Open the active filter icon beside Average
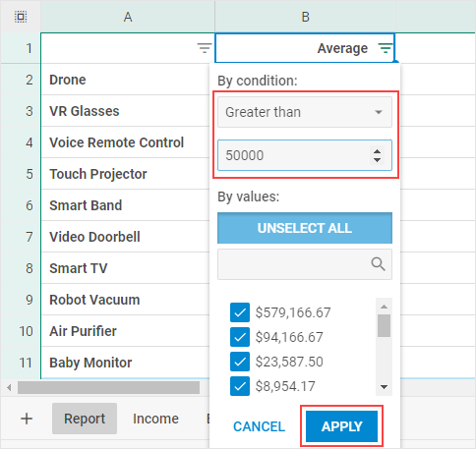This screenshot has width=476, height=449. 386,48
